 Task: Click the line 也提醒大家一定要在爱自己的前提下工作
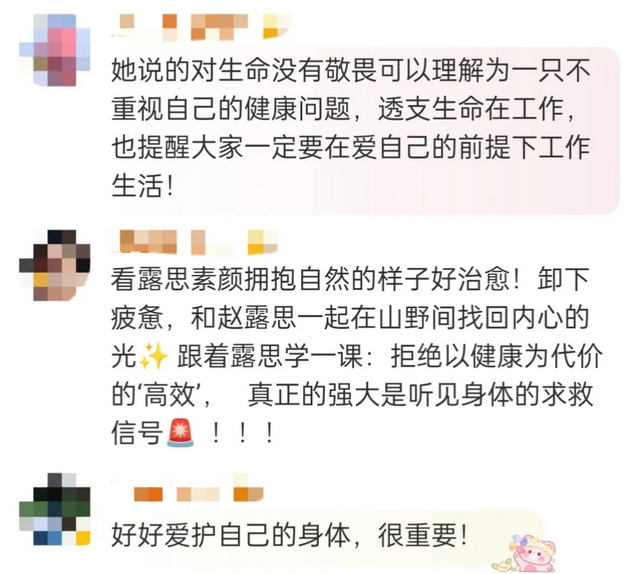tap(351, 147)
